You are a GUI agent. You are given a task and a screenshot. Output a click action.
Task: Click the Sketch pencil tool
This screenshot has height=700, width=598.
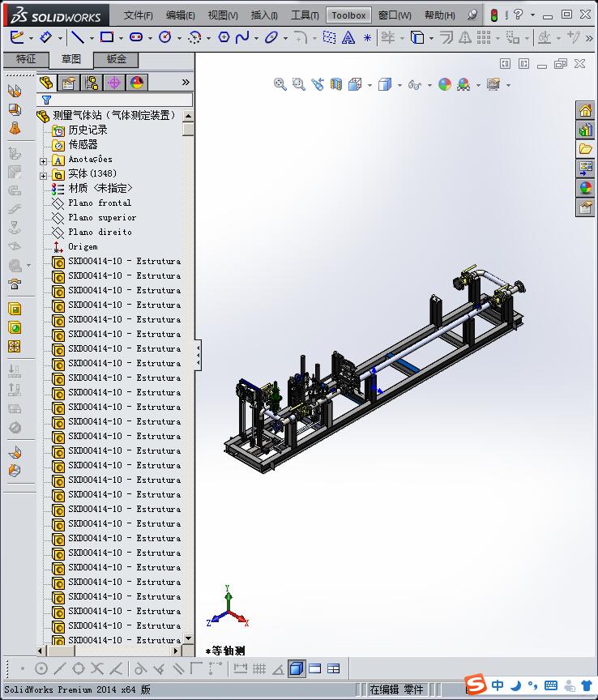[17, 37]
